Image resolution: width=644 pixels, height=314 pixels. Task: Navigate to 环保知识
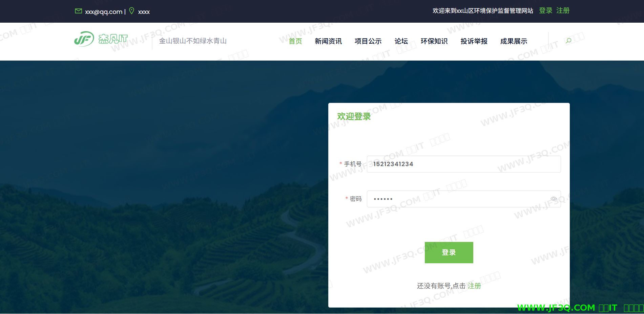click(434, 41)
